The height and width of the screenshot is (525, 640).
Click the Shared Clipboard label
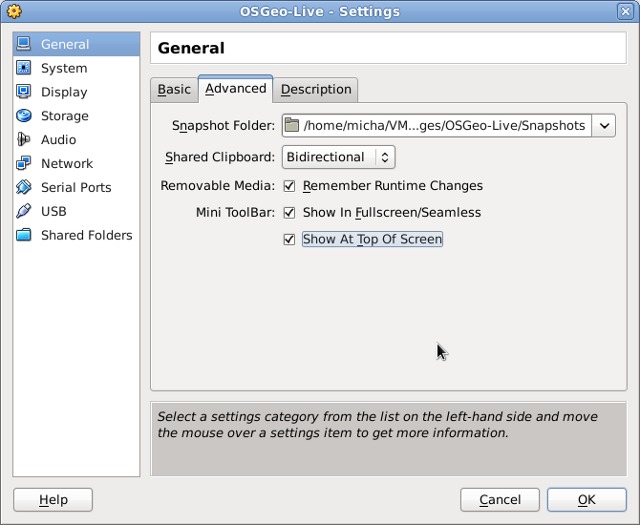(220, 157)
